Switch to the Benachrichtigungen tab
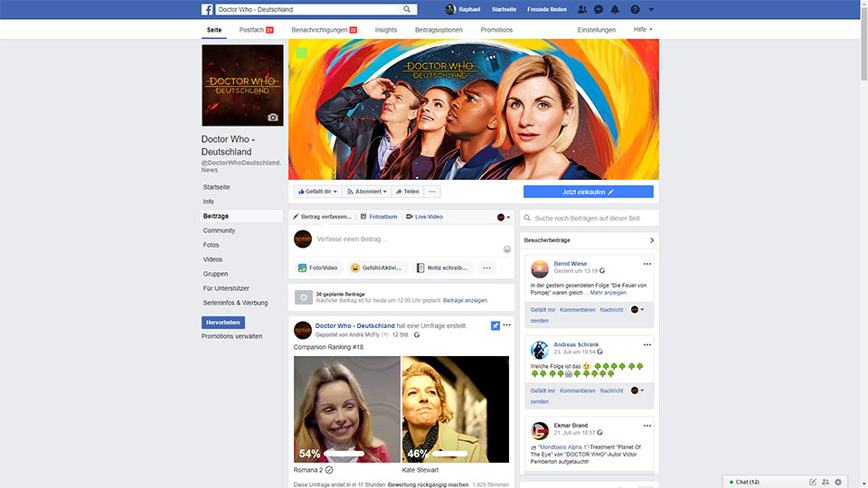Screen dimensions: 868x488 point(324,30)
